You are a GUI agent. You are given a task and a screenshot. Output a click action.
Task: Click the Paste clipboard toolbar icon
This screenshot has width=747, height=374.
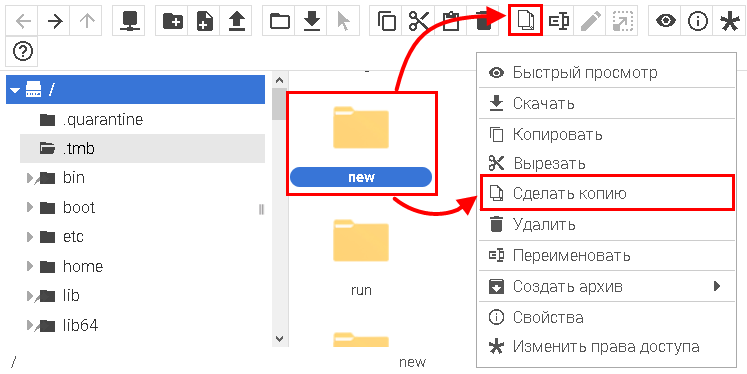click(x=450, y=21)
